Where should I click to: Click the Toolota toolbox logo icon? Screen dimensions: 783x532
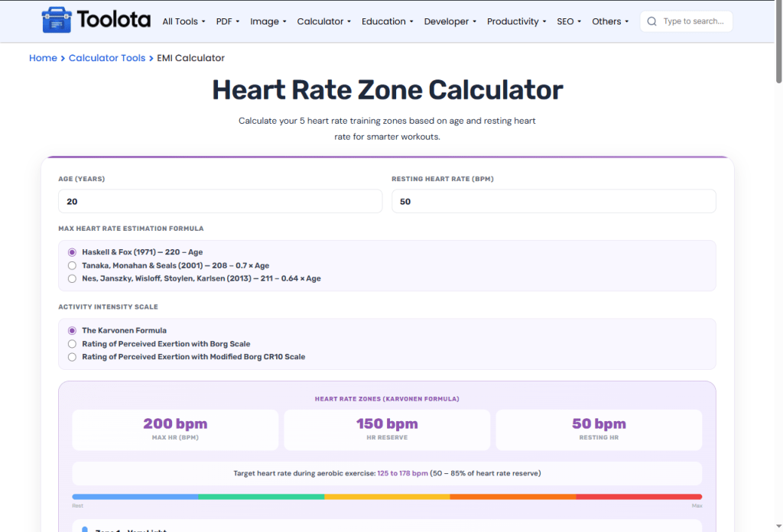click(x=57, y=20)
